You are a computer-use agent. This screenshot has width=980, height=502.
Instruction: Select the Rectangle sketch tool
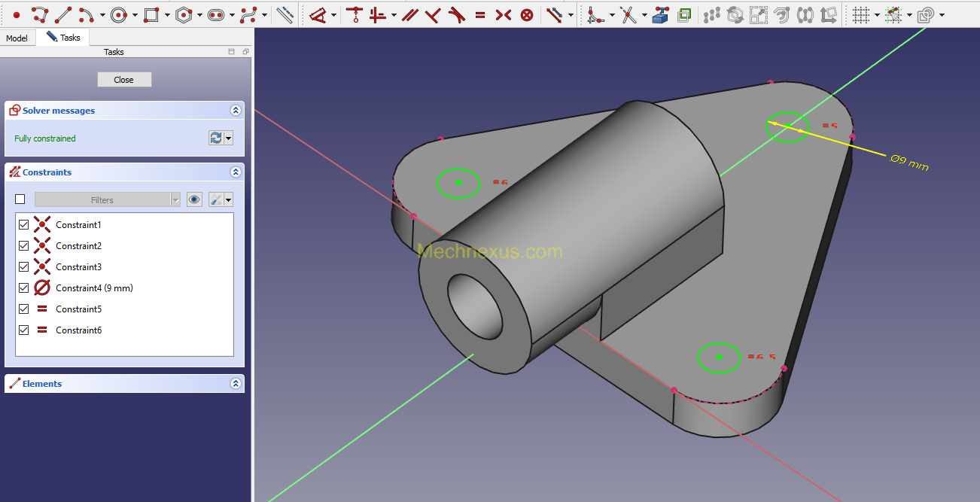(151, 14)
